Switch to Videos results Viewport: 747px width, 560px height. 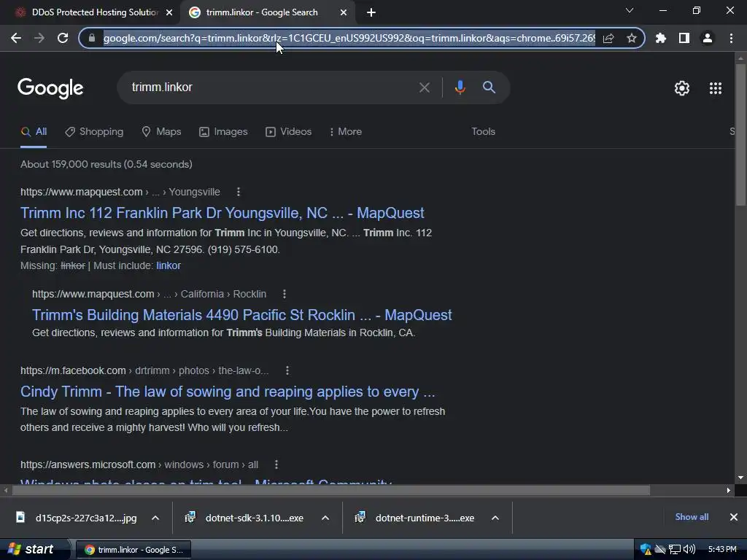click(289, 132)
